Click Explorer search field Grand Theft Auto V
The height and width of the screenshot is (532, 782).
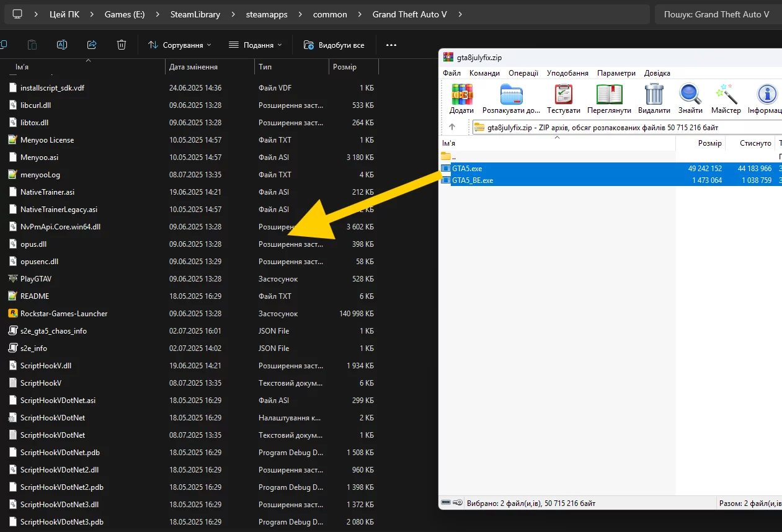tap(717, 14)
